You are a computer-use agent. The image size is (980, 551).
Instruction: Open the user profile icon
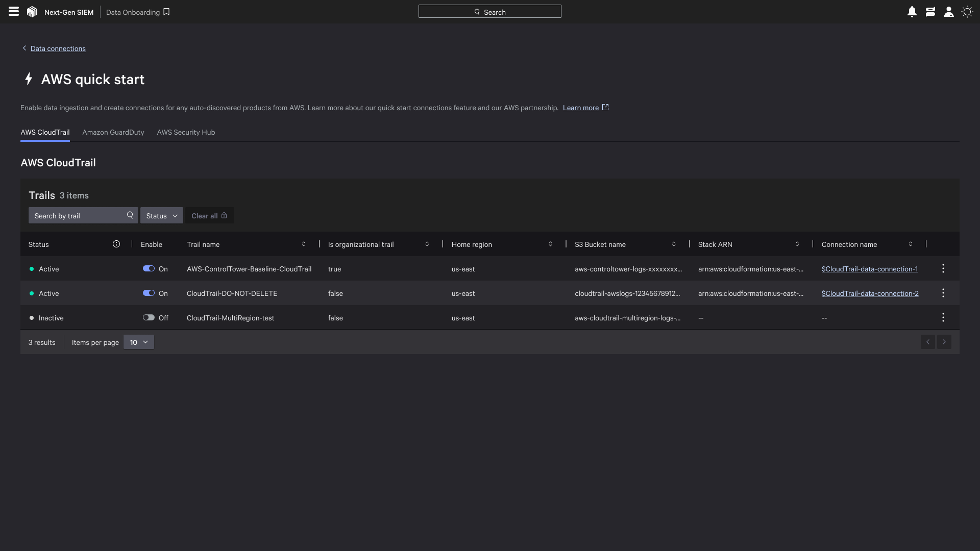[x=949, y=12]
